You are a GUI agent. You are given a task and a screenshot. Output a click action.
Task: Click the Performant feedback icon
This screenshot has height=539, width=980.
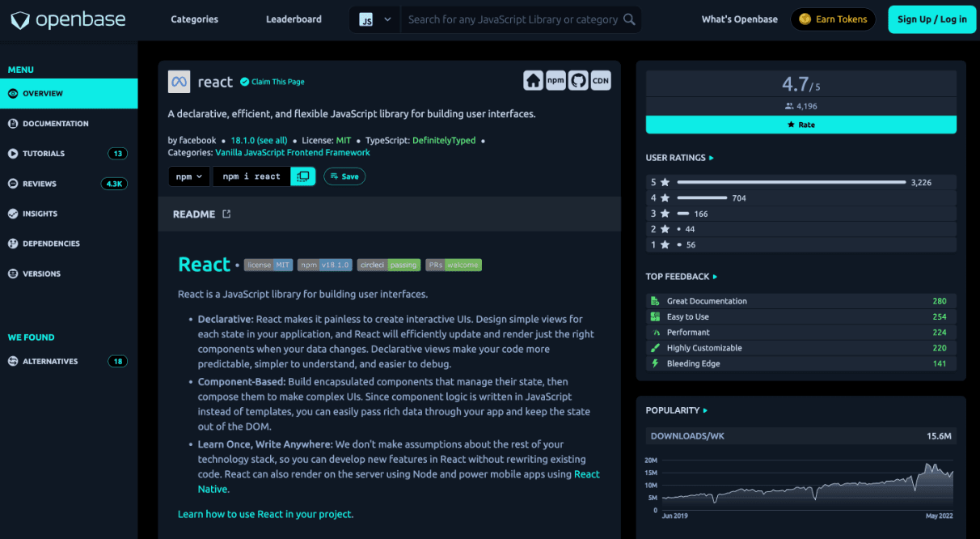pos(656,332)
